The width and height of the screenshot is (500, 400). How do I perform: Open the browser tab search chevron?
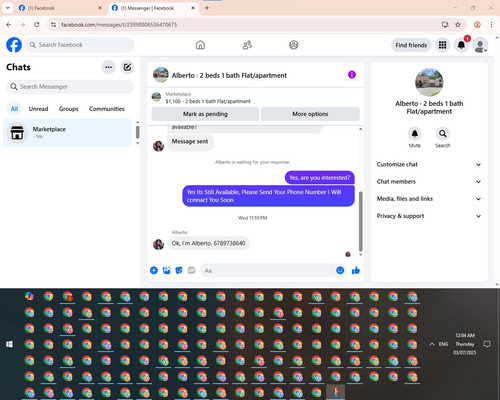[x=7, y=8]
